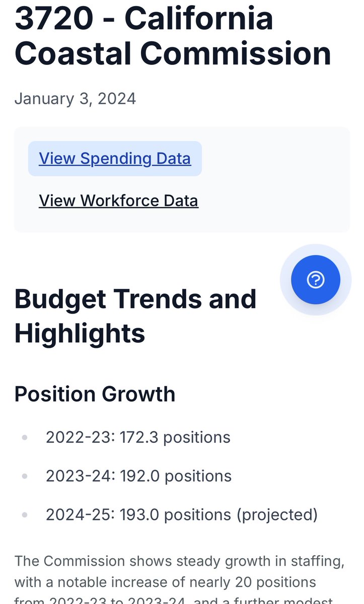Click the 2023-24: 192.0 positions entry
The width and height of the screenshot is (364, 604).
[x=138, y=476]
